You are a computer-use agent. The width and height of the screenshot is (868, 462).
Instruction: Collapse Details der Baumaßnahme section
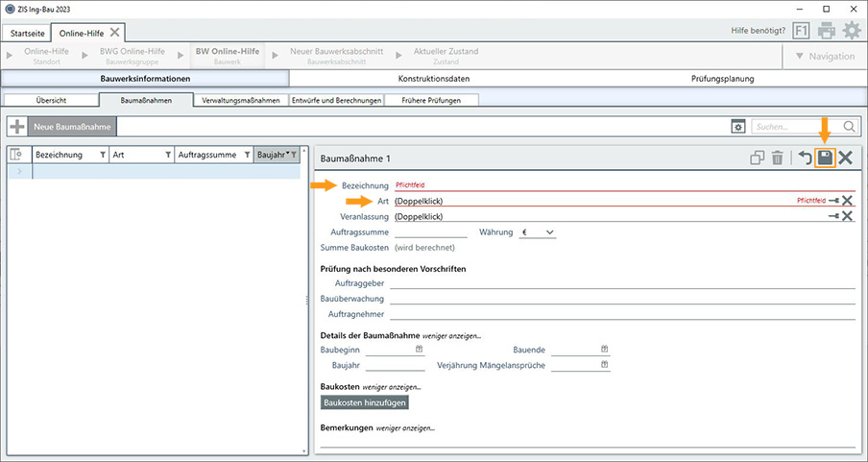click(x=450, y=335)
